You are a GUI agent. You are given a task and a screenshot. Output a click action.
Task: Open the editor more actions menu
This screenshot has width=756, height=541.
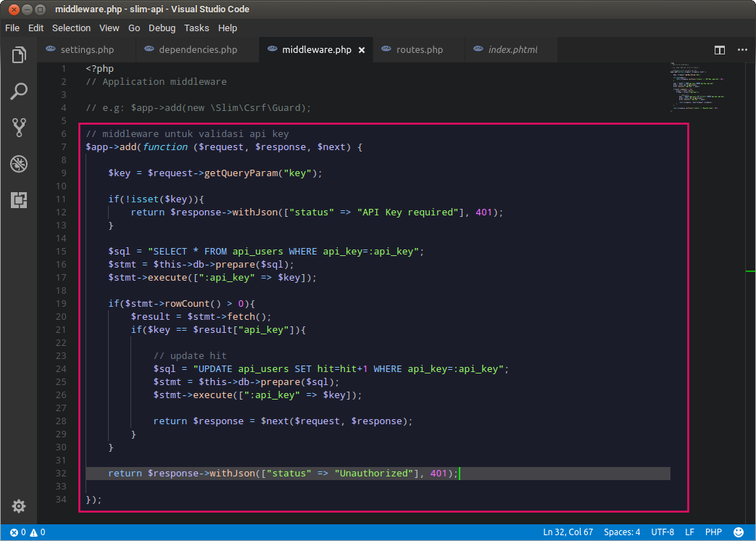click(x=744, y=50)
